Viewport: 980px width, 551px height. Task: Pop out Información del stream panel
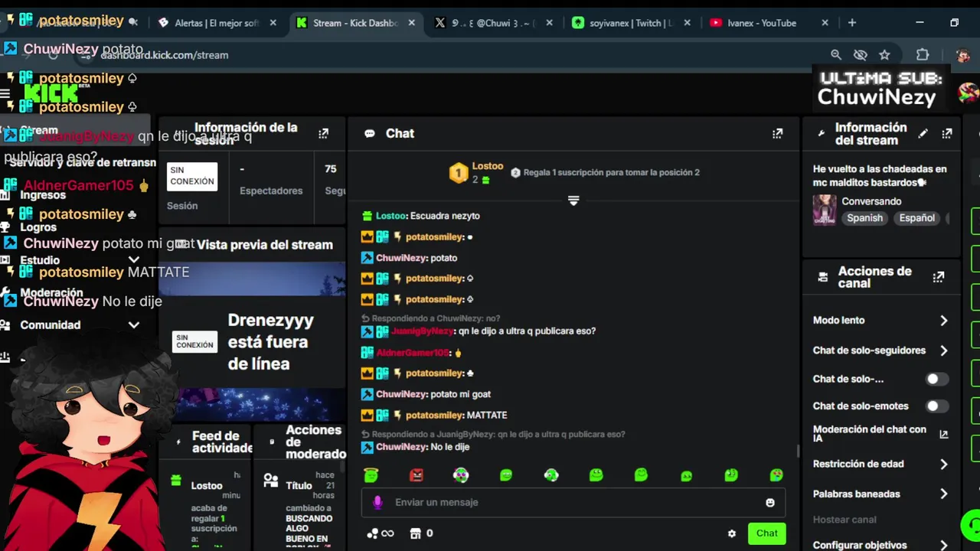point(947,133)
